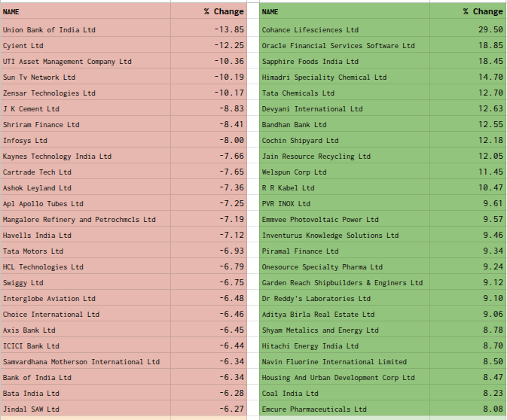507x420 pixels.
Task: Click the Cartrade Tech Ltd cell
Action: point(85,172)
